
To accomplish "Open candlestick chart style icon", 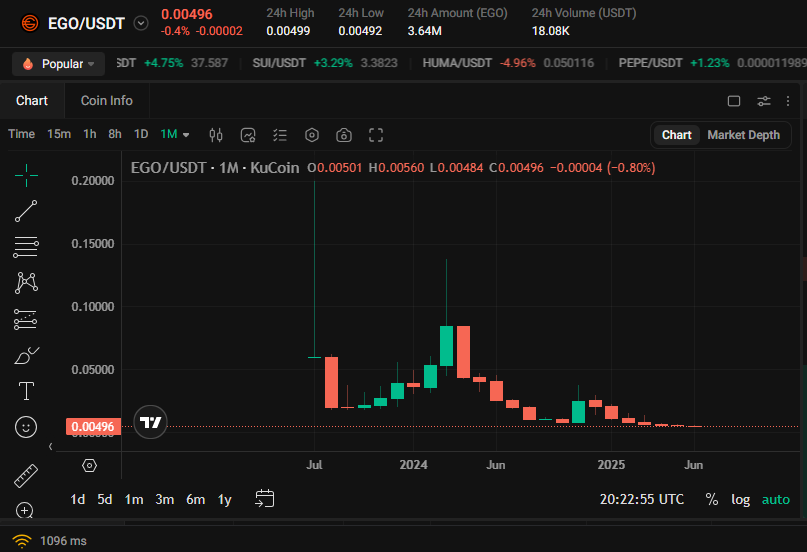I will point(216,135).
